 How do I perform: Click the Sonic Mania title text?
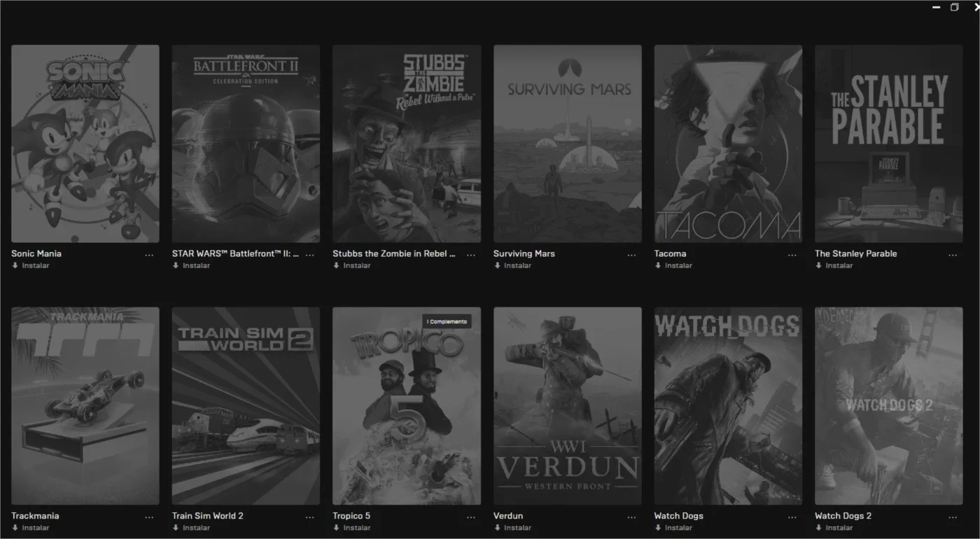[36, 253]
